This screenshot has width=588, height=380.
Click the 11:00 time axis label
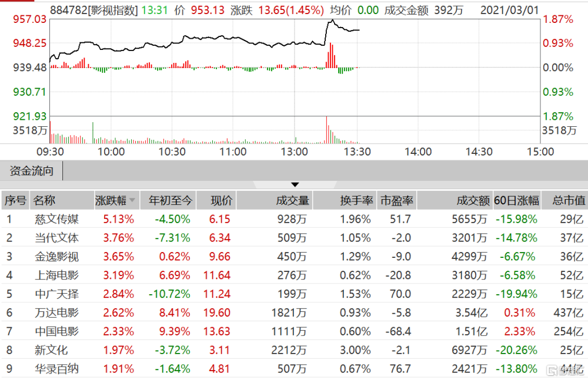[x=233, y=152]
